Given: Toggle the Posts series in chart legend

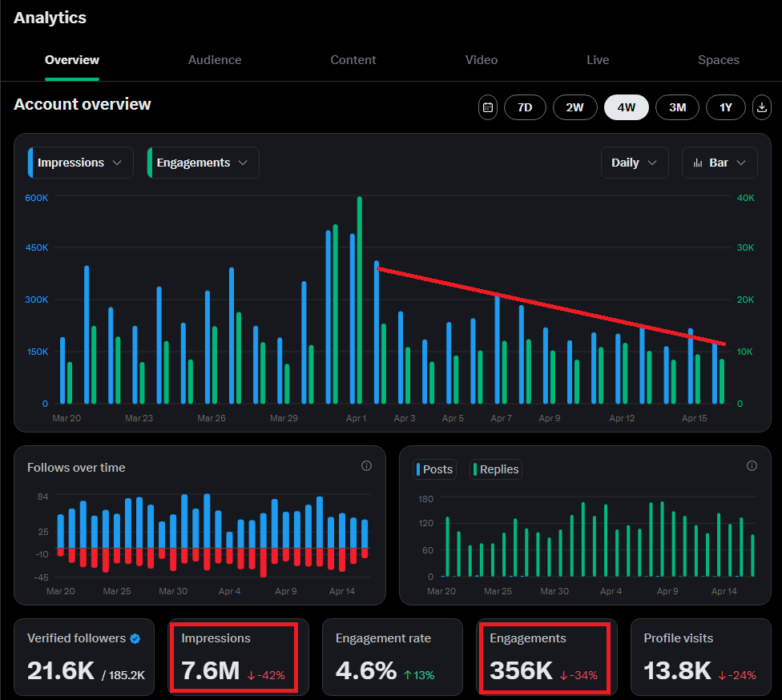Looking at the screenshot, I should tap(434, 469).
